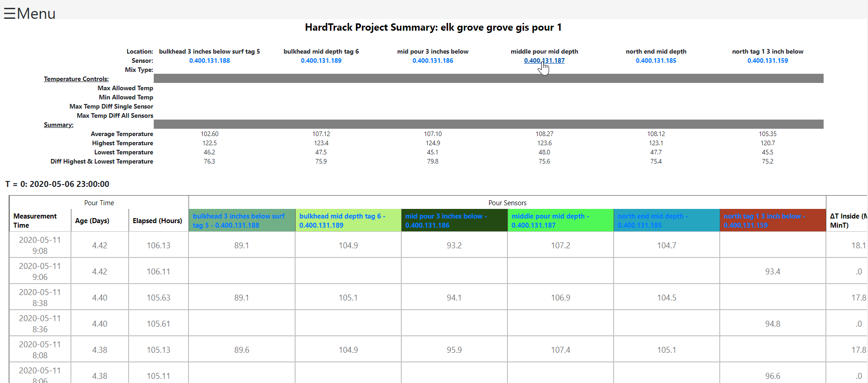Image resolution: width=868 pixels, height=383 pixels.
Task: Click the 'Measurement Time' column header
Action: [x=40, y=220]
